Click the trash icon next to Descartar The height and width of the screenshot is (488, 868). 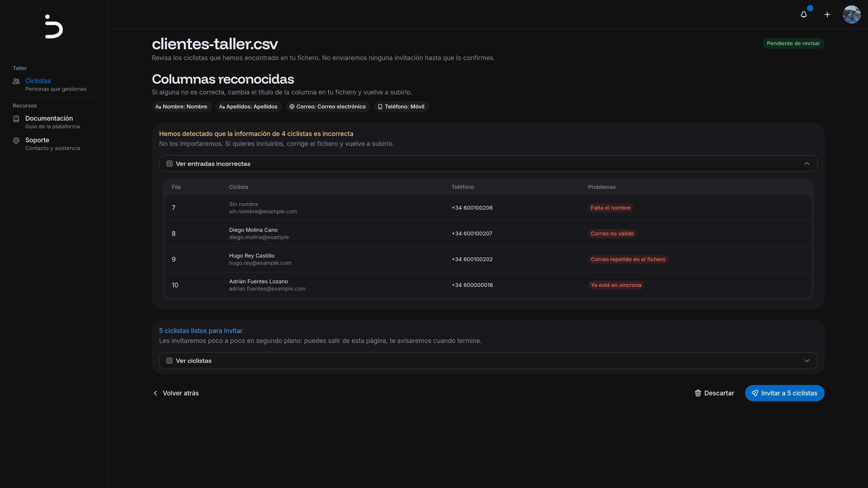coord(698,393)
